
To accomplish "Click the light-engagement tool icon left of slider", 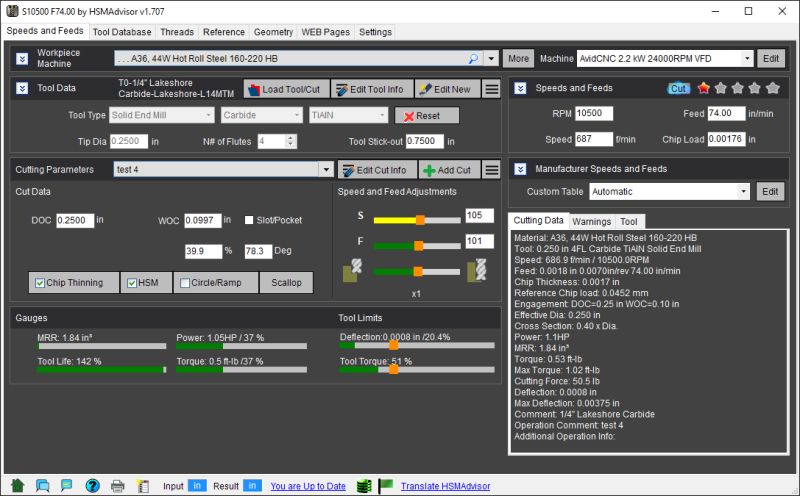I will pos(352,270).
